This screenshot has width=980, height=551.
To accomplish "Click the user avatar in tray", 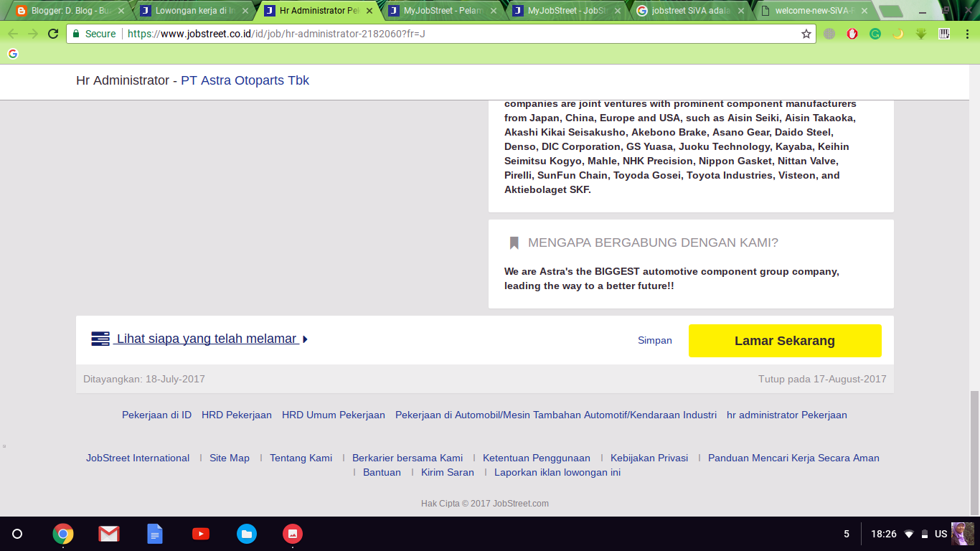I will tap(963, 534).
